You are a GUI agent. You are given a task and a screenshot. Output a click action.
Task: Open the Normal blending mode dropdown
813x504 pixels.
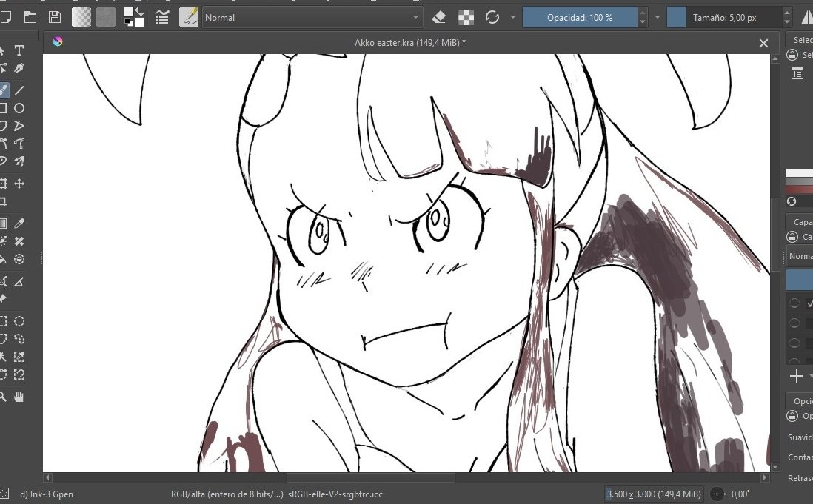click(x=312, y=18)
